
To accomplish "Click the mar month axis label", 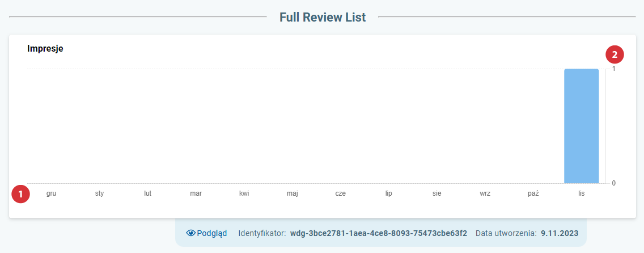I will (x=196, y=193).
